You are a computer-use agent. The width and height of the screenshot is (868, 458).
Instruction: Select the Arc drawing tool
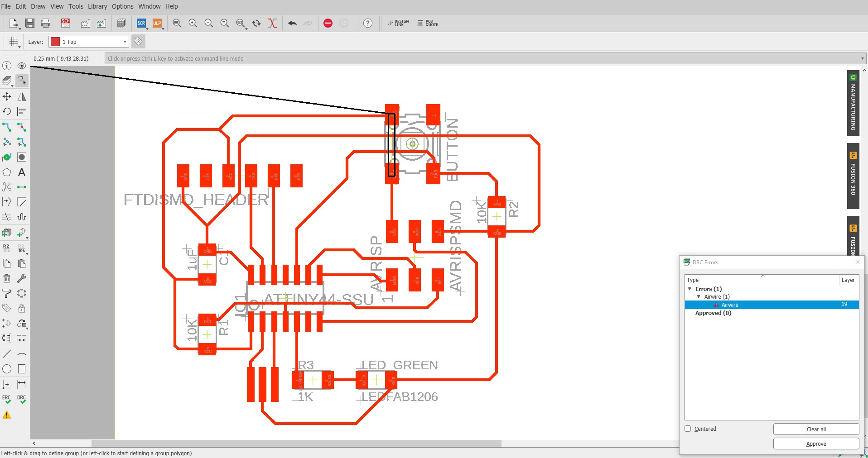[22, 354]
